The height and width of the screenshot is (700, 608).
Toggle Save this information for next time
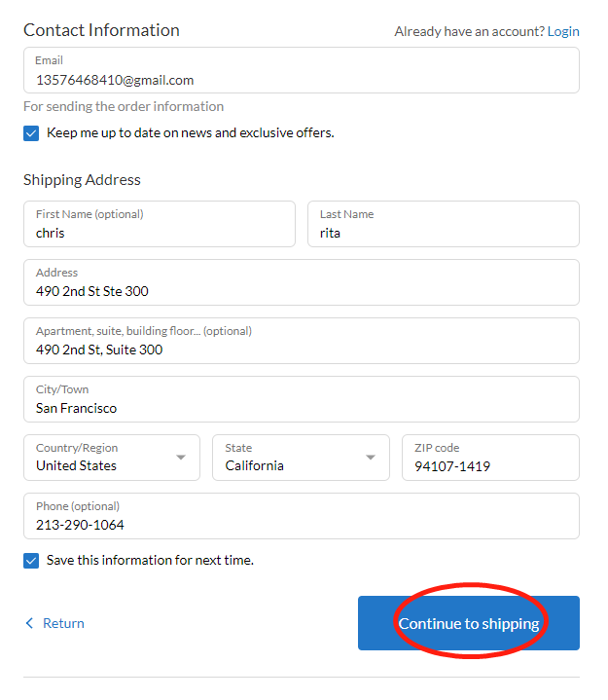click(x=31, y=561)
